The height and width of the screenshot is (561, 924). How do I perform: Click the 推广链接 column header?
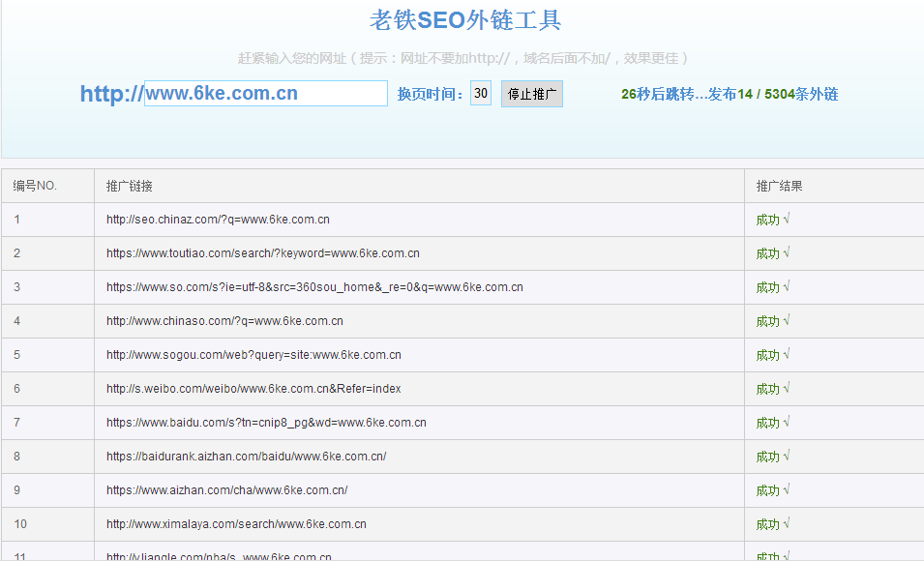[x=130, y=186]
